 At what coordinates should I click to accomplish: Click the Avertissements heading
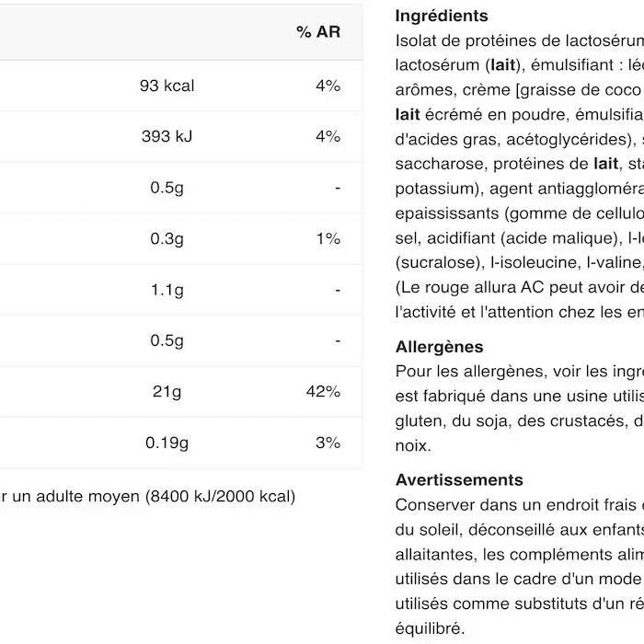(x=459, y=479)
